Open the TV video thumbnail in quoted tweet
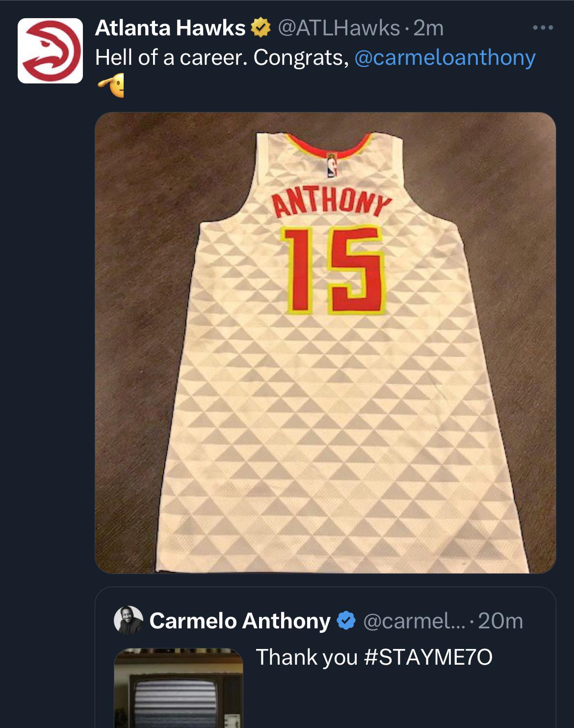Image resolution: width=574 pixels, height=728 pixels. coord(179,690)
